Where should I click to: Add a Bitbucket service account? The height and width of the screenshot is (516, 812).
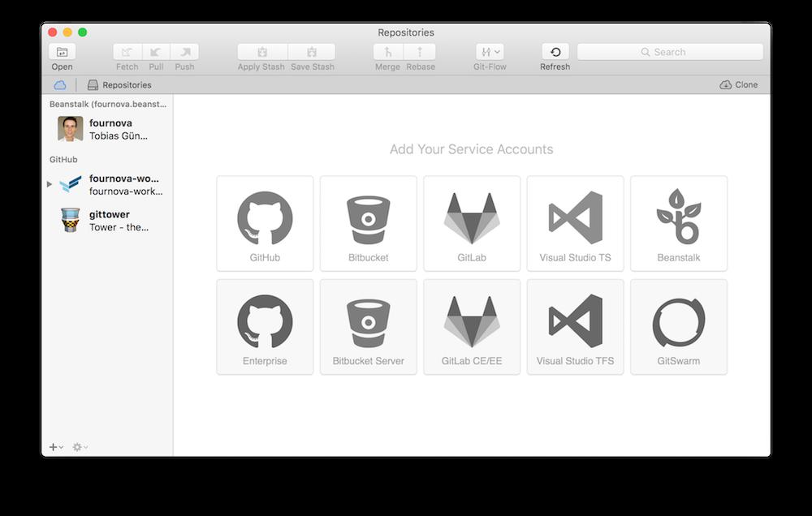coord(368,223)
